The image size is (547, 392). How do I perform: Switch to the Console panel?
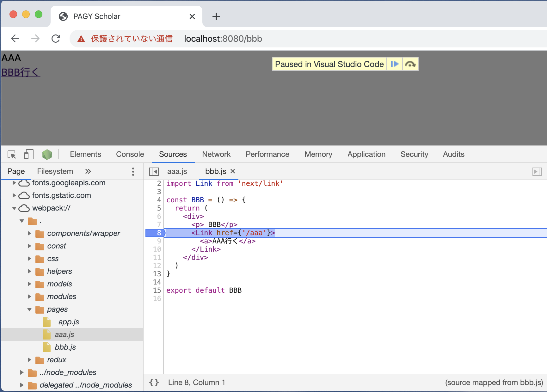click(130, 154)
